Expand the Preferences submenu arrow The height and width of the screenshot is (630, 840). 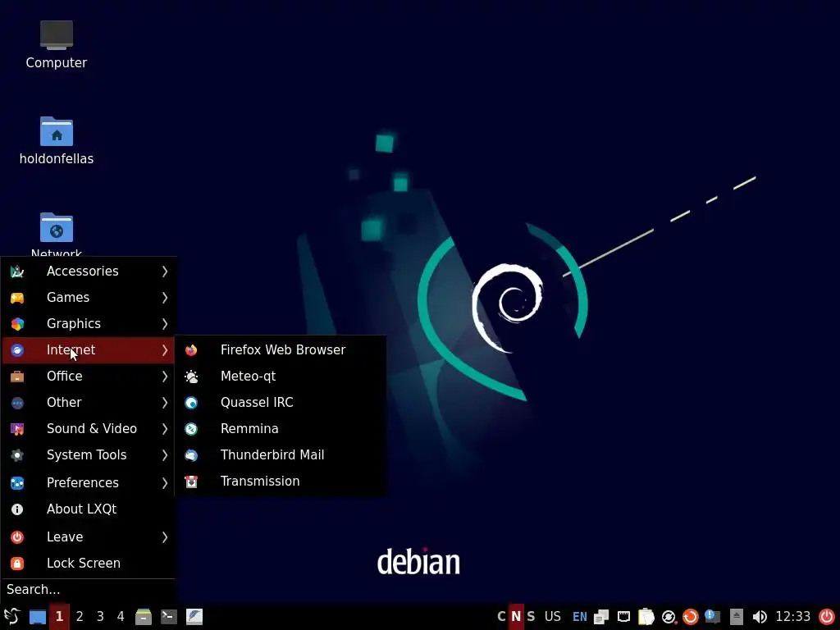point(165,482)
